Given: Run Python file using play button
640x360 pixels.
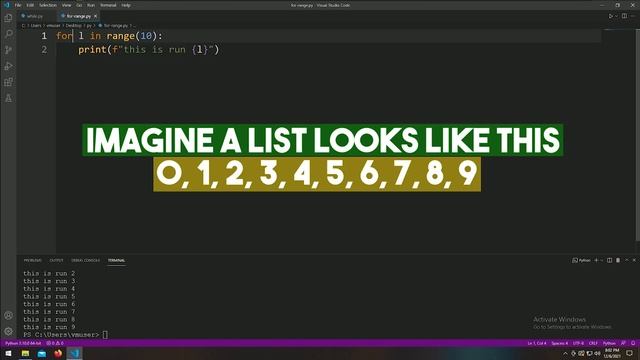Looking at the screenshot, I should pyautogui.click(x=611, y=16).
